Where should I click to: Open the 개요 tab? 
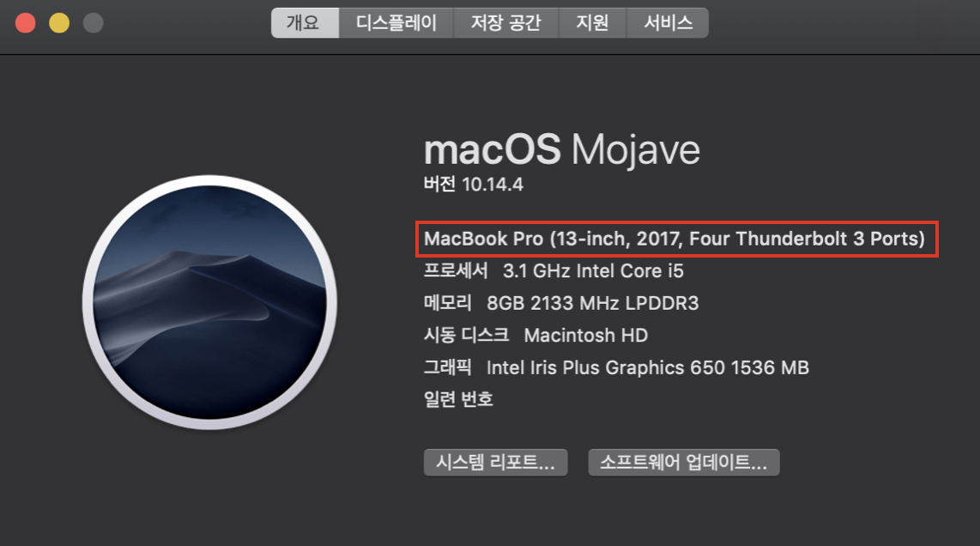click(x=305, y=23)
